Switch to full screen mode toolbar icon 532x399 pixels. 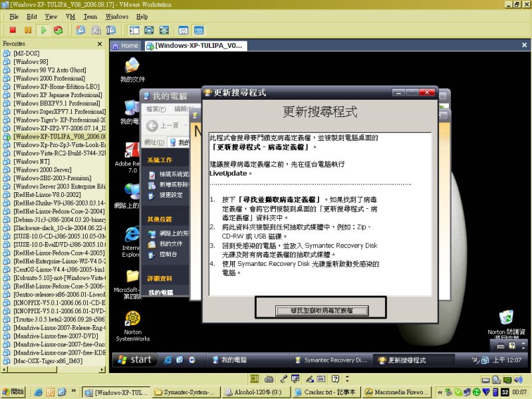(x=149, y=30)
